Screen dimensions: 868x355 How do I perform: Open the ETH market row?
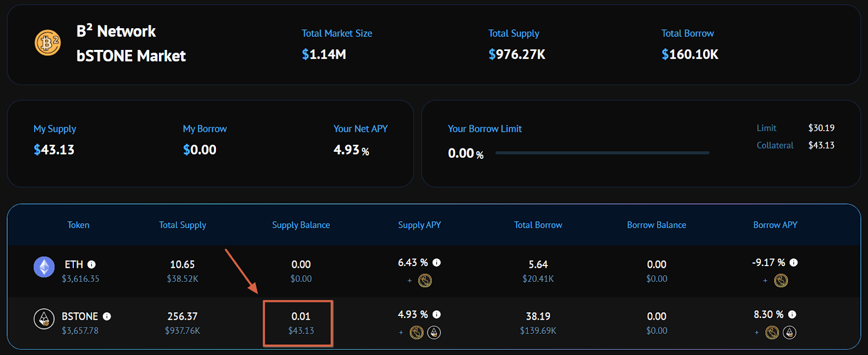(434, 271)
